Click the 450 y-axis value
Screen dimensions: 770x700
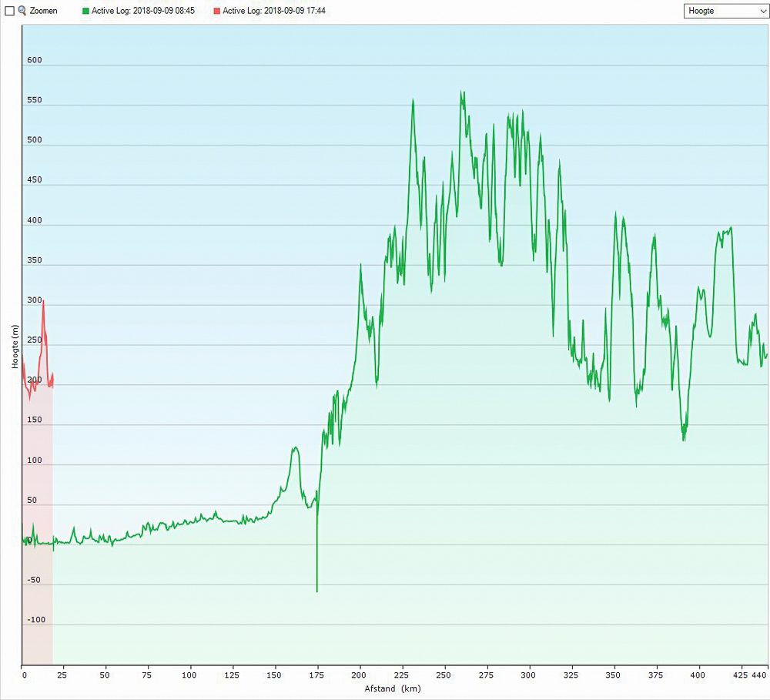click(35, 179)
